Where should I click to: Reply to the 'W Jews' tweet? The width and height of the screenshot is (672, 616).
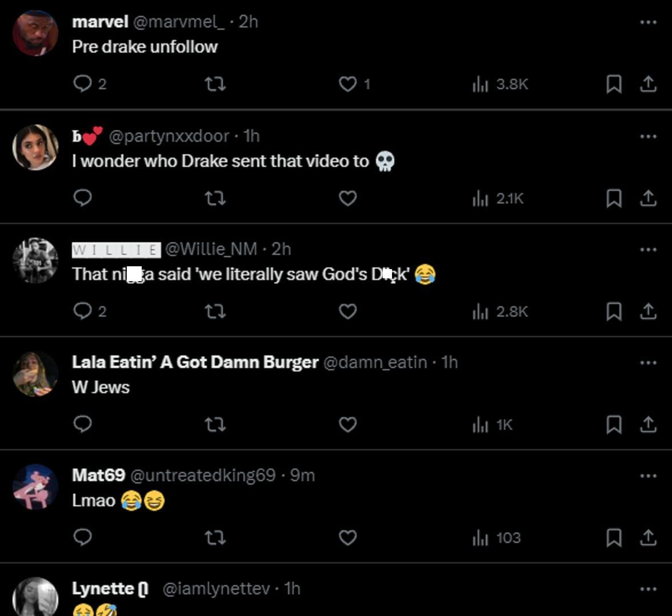(83, 425)
